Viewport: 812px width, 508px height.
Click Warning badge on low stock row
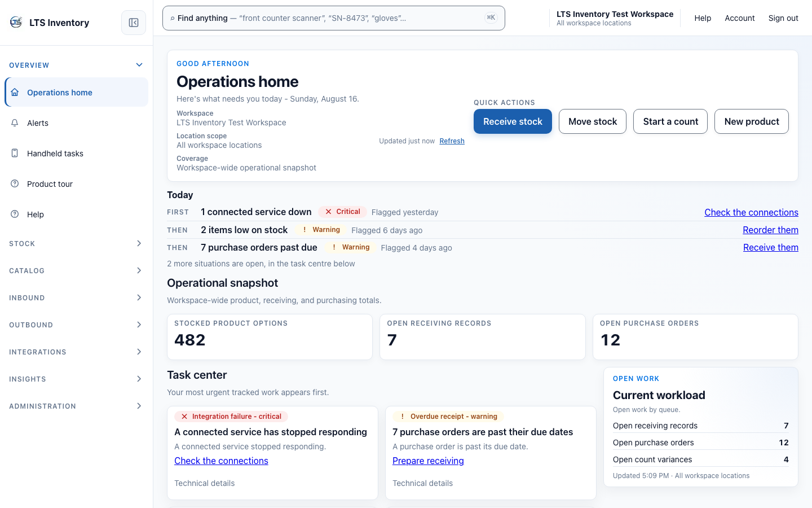(x=321, y=230)
